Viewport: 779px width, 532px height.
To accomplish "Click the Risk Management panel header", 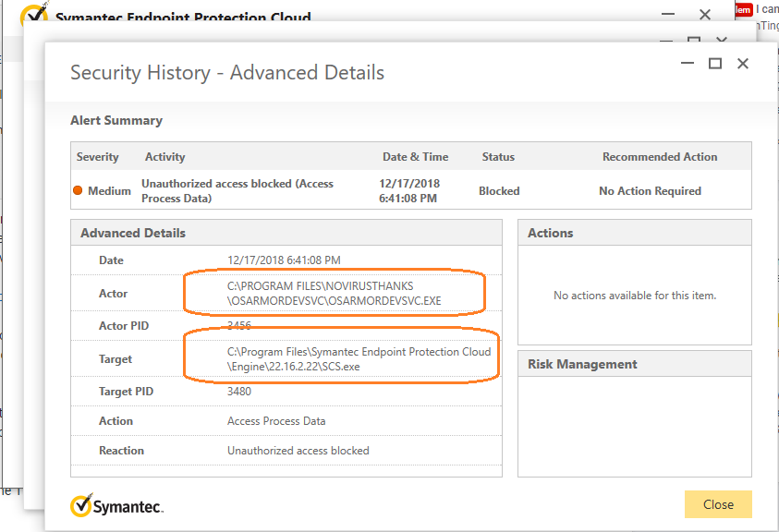I will [x=582, y=364].
